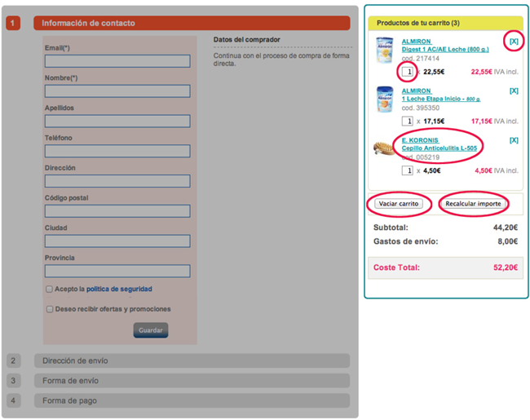
Task: Expand step 4 Forma de pago
Action: click(x=191, y=400)
